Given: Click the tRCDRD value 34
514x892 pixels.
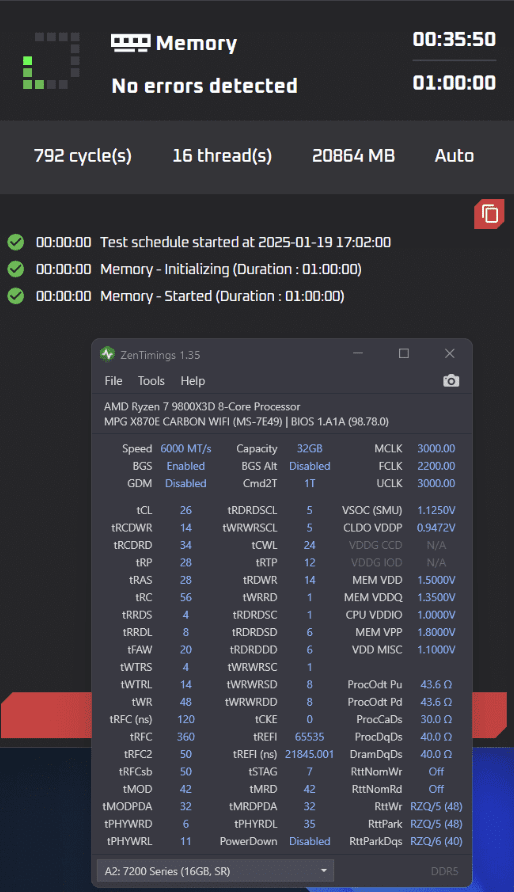Looking at the screenshot, I should point(186,545).
